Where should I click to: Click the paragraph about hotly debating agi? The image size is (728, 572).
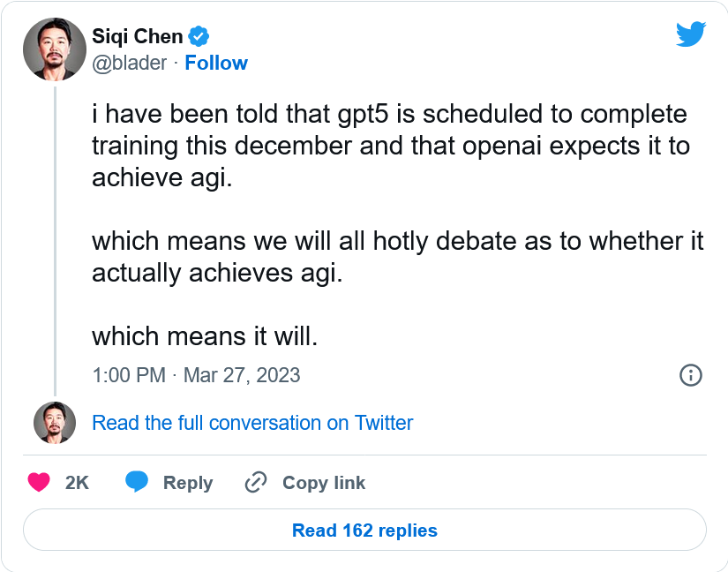click(397, 257)
